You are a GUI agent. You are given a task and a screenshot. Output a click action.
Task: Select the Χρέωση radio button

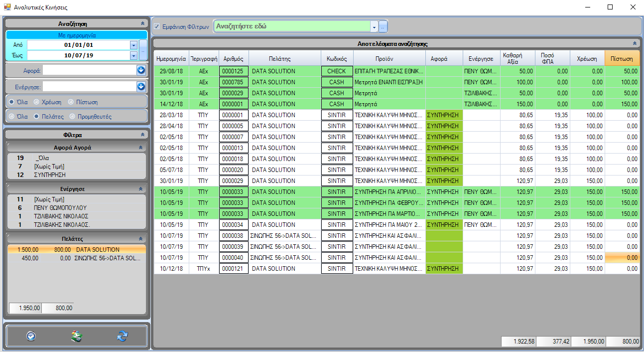tap(36, 102)
